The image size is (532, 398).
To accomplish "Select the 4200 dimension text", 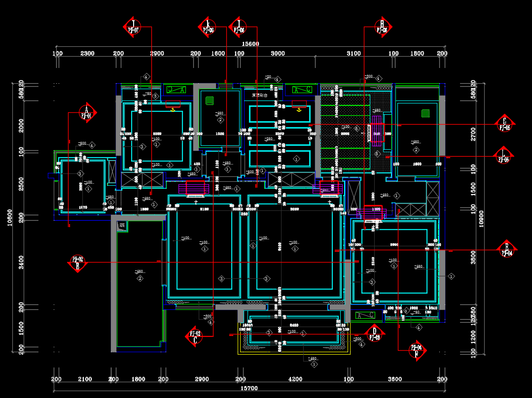I will click(x=295, y=379).
